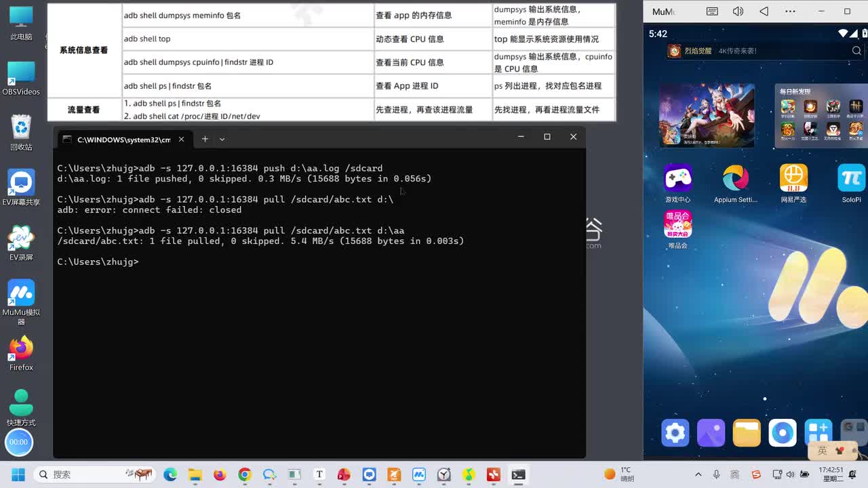Open the 每日新发现 games panel
The image size is (868, 488).
click(821, 115)
